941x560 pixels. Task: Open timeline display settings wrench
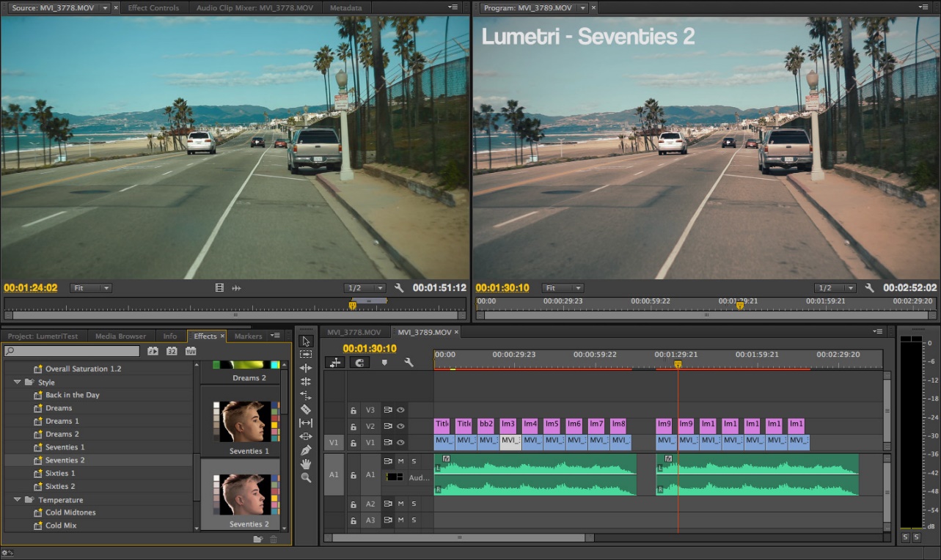click(409, 362)
